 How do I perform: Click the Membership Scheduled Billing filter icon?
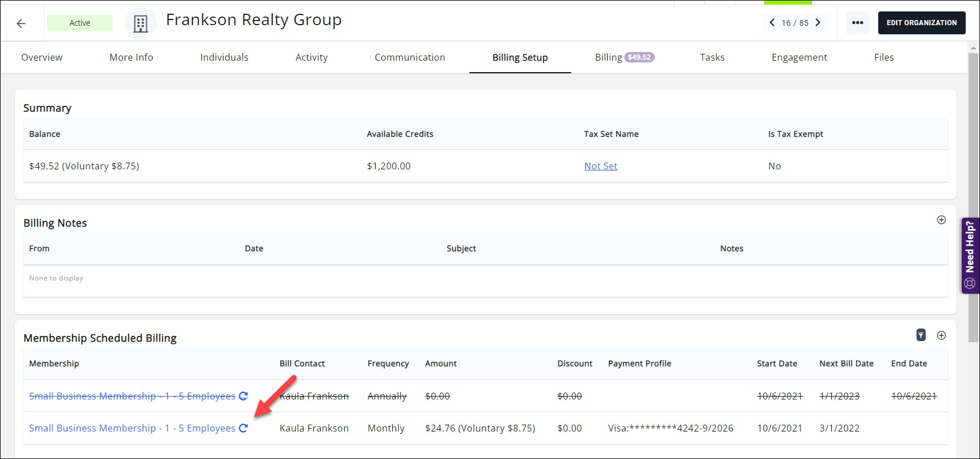tap(921, 335)
